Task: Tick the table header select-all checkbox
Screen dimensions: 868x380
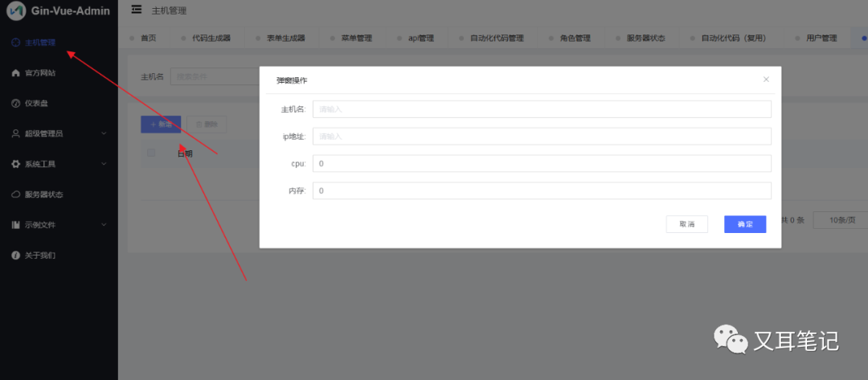Action: 151,153
